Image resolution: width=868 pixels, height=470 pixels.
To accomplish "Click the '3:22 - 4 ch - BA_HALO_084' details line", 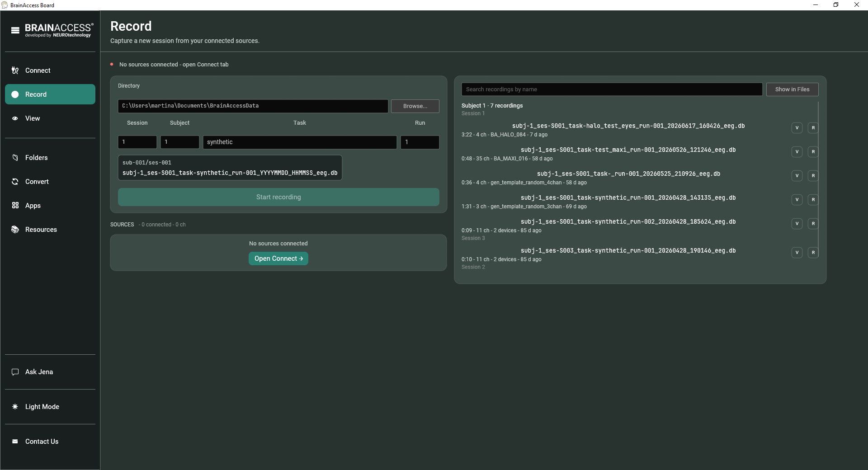I will (x=505, y=135).
